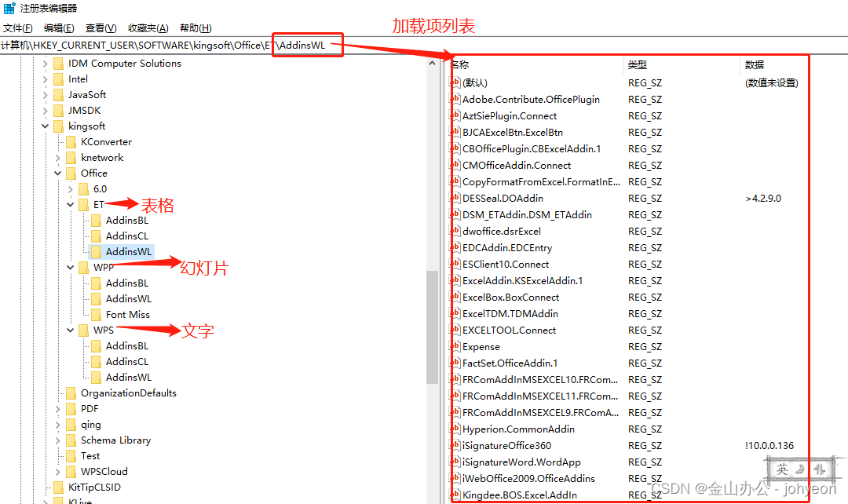Viewport: 848px width, 504px height.
Task: Select the KConverter folder icon
Action: [x=71, y=142]
